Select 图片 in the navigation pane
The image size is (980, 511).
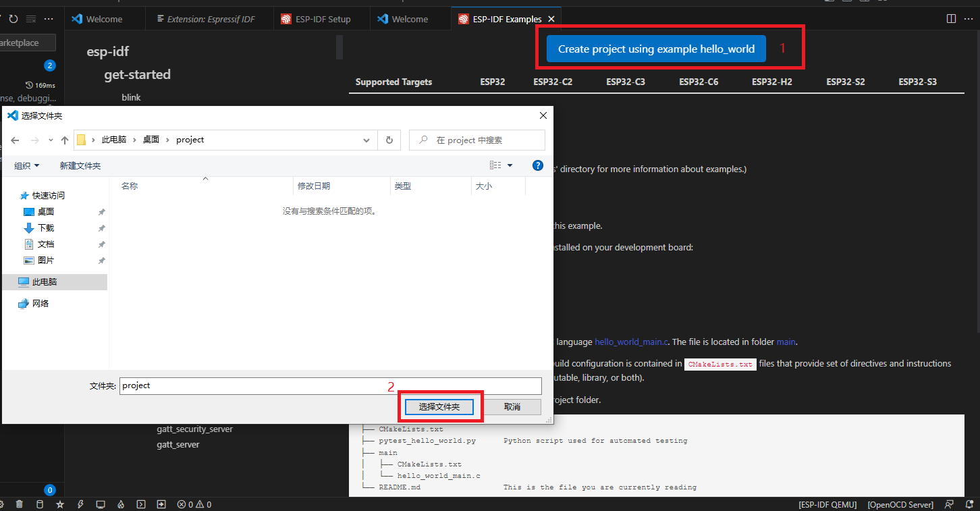[x=46, y=261]
